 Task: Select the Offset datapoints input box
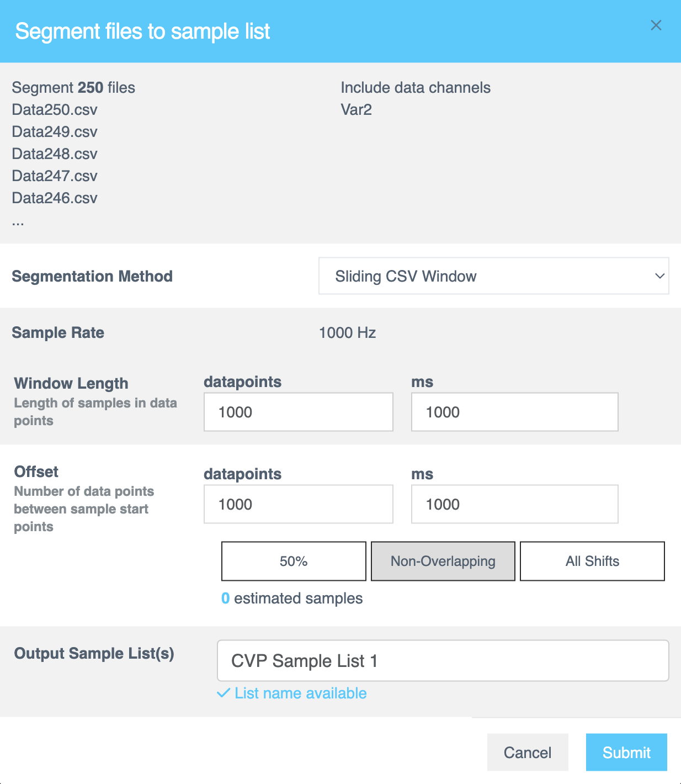[x=298, y=504]
